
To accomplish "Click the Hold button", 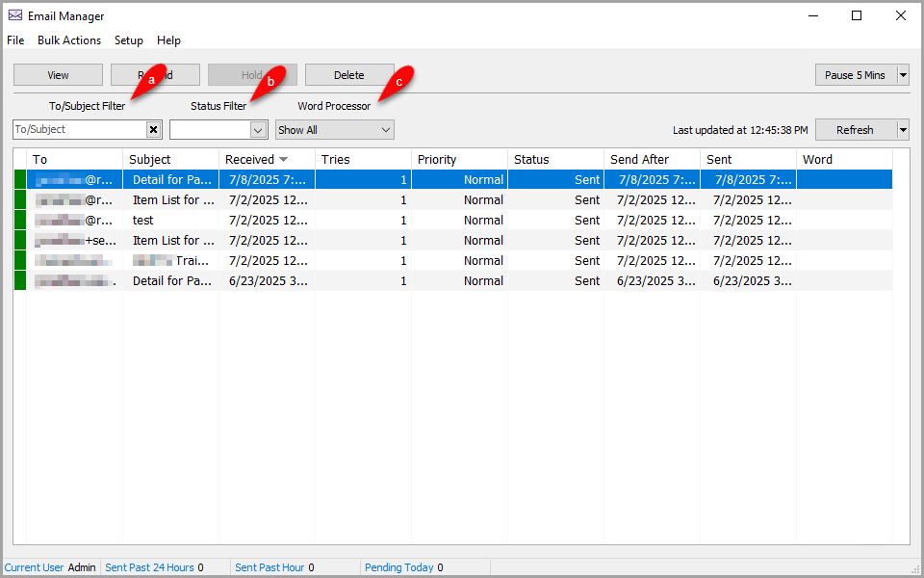I will pyautogui.click(x=252, y=75).
